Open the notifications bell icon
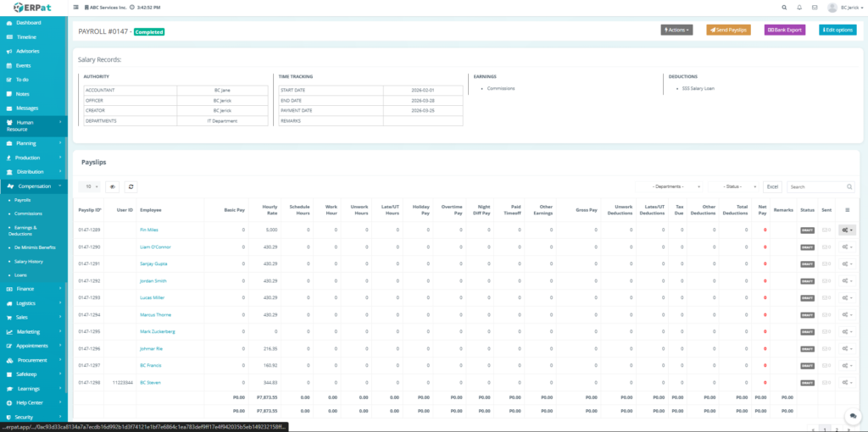Screen dimensions: 868x432 [799, 8]
